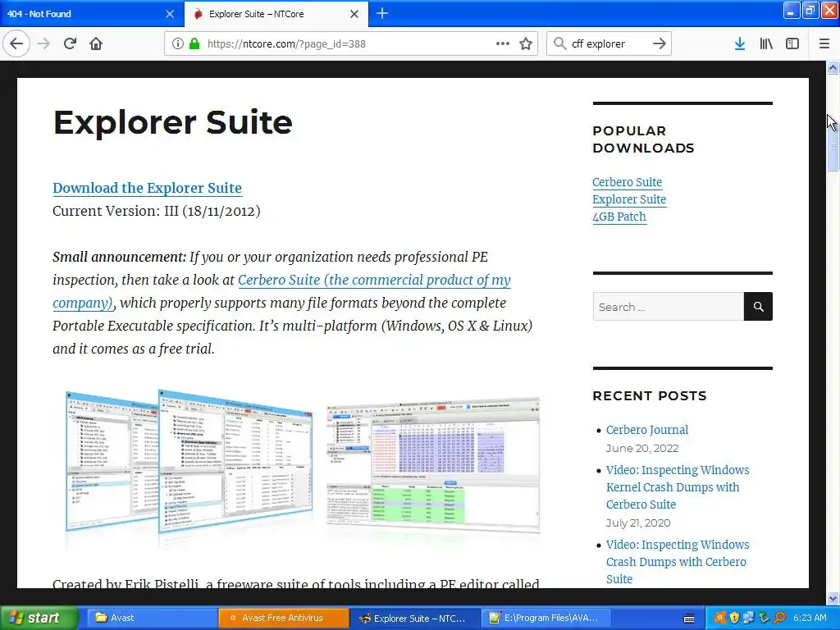Click the June 20, 2022 post date
This screenshot has width=840, height=630.
click(641, 449)
